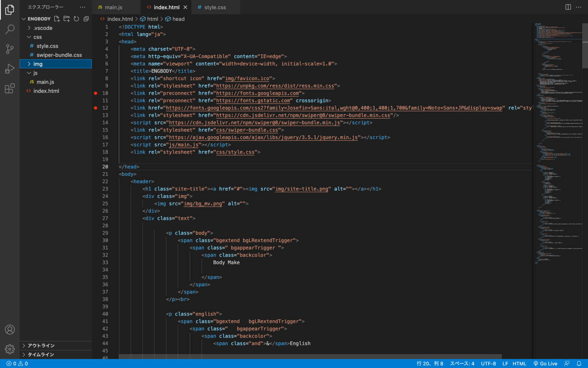The image size is (588, 368).
Task: Toggle the breakpoint on line 10
Action: pyautogui.click(x=95, y=93)
